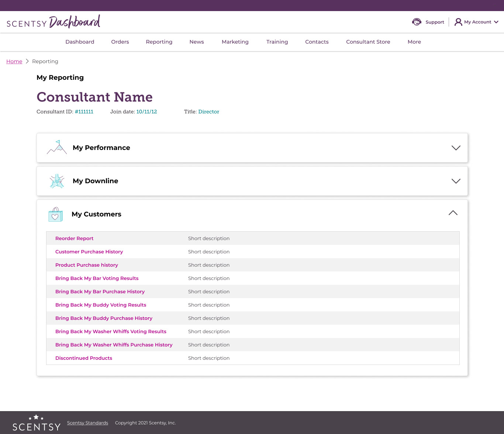
Task: Select Reporting in the navigation bar
Action: coord(159,42)
